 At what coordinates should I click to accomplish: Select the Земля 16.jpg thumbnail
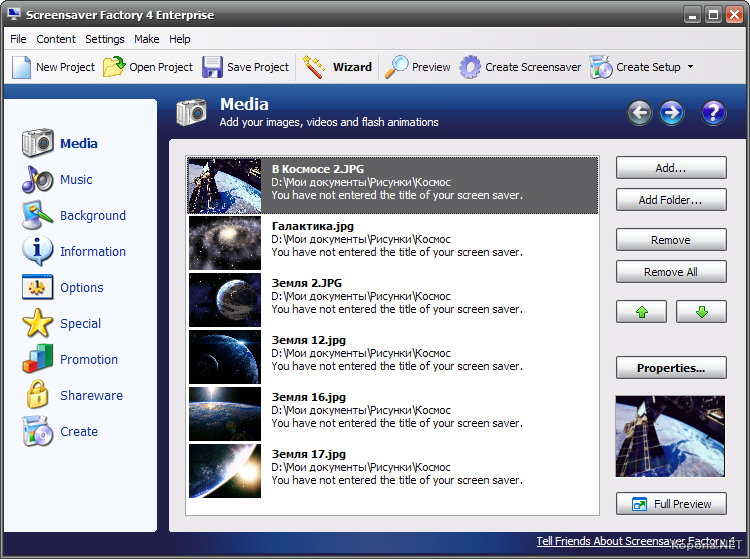[x=225, y=414]
